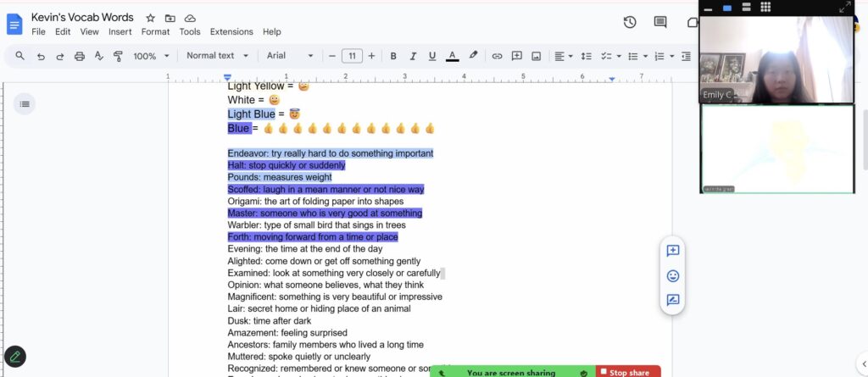Expand the Normal text style dropdown

tap(218, 56)
